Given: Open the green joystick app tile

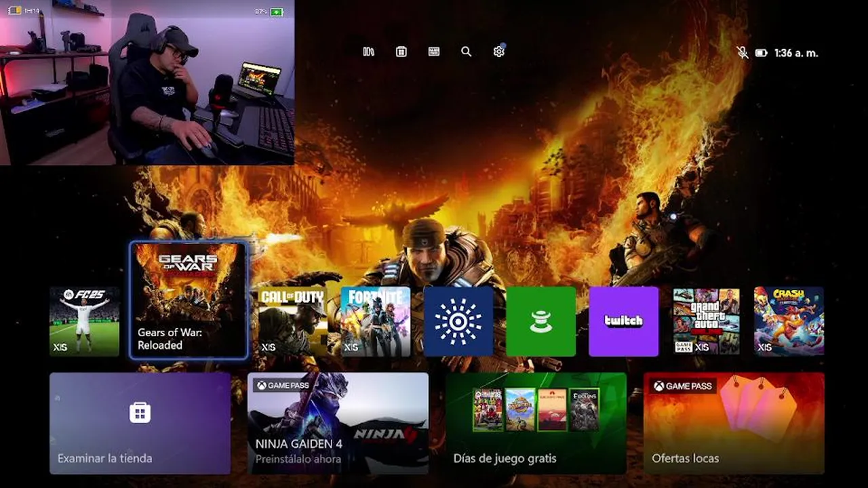Looking at the screenshot, I should [541, 321].
